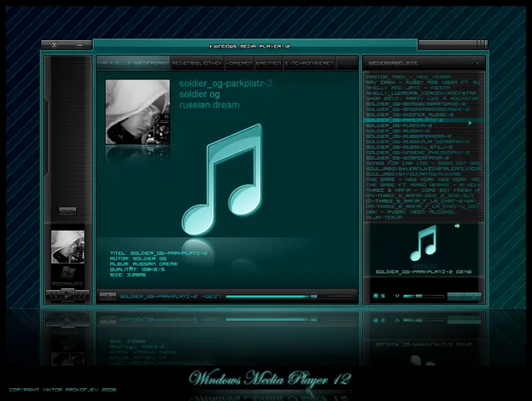The width and height of the screenshot is (532, 401).
Task: Select 'Soldier_OG-Russkij_Stilj-2' track
Action: pyautogui.click(x=409, y=147)
